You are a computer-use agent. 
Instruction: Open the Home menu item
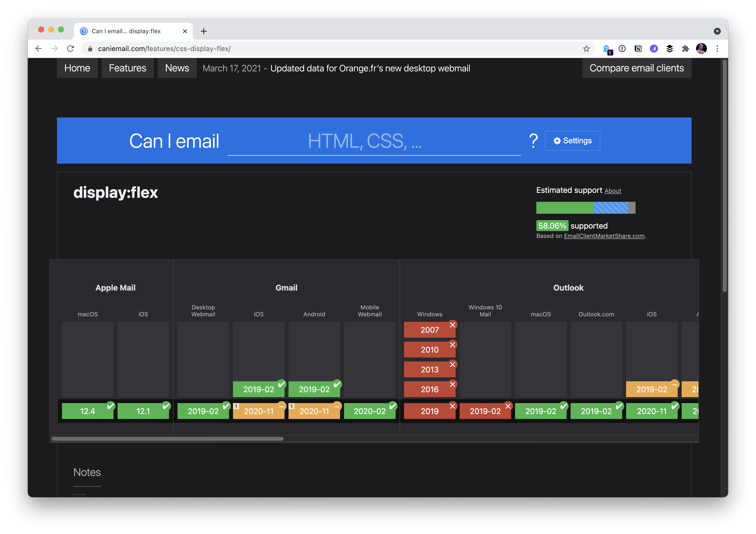click(x=77, y=68)
